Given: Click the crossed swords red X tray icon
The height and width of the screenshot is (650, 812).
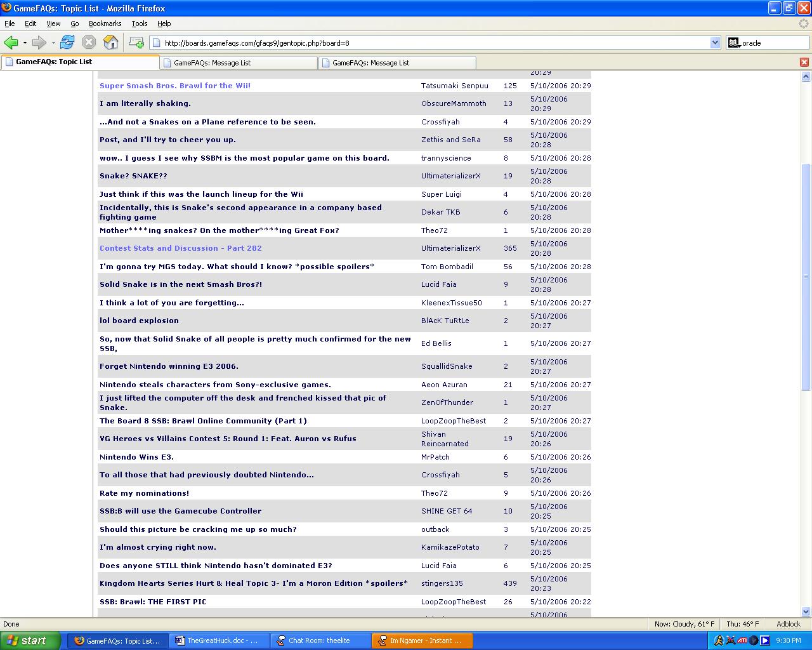Looking at the screenshot, I should point(730,640).
